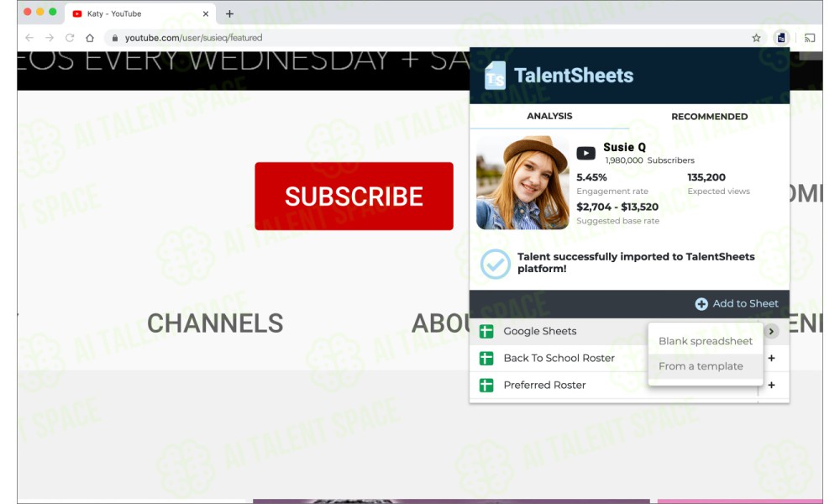Click the 5.45% engagement rate value
This screenshot has height=504, width=840.
click(x=591, y=177)
